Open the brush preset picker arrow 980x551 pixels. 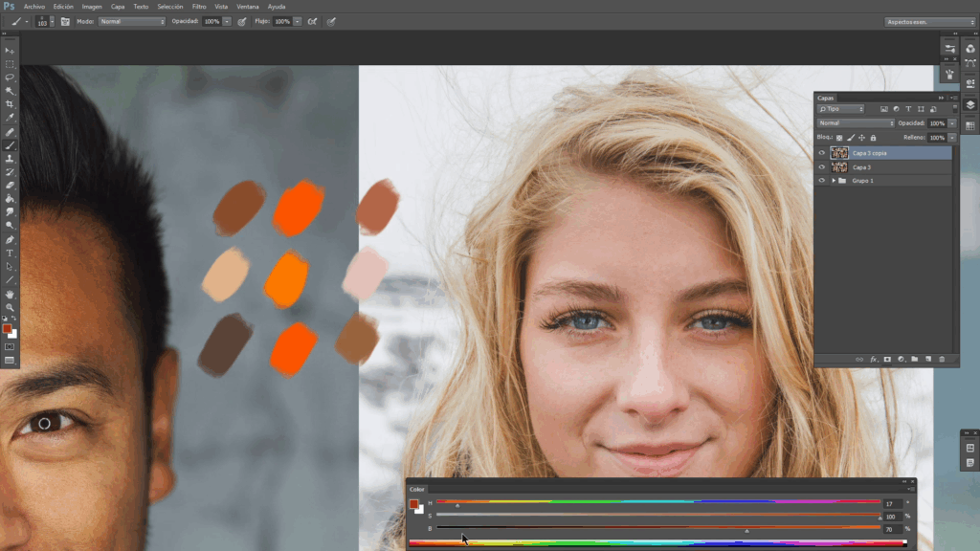click(52, 21)
